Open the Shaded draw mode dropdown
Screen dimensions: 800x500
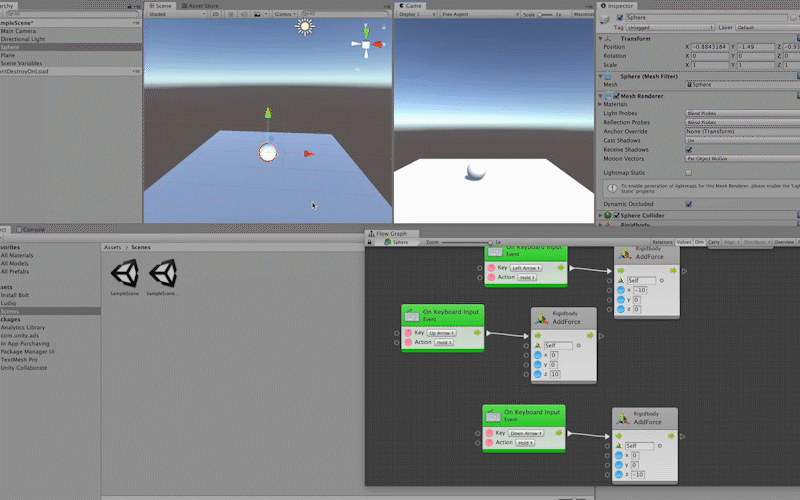tap(173, 15)
